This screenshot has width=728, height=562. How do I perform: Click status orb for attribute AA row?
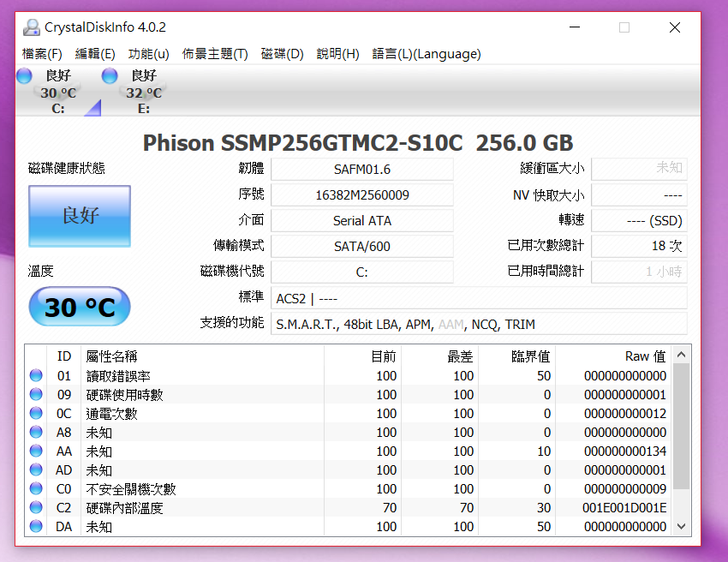pyautogui.click(x=36, y=451)
